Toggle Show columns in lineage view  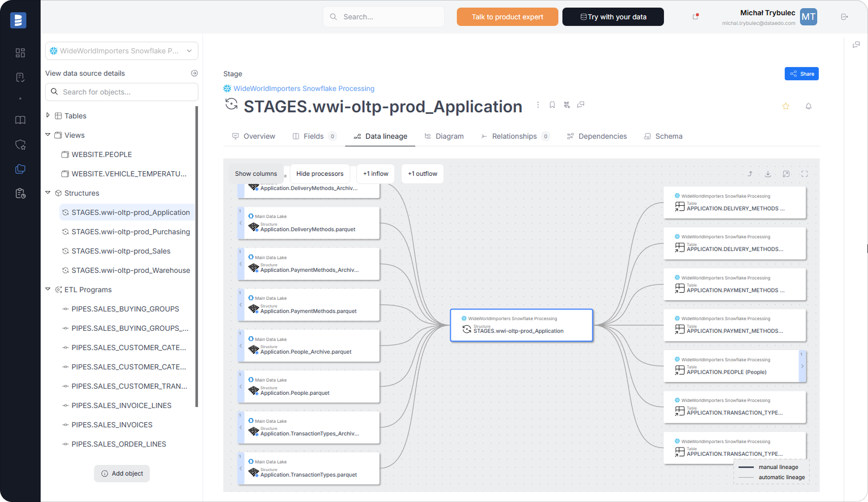coord(256,174)
